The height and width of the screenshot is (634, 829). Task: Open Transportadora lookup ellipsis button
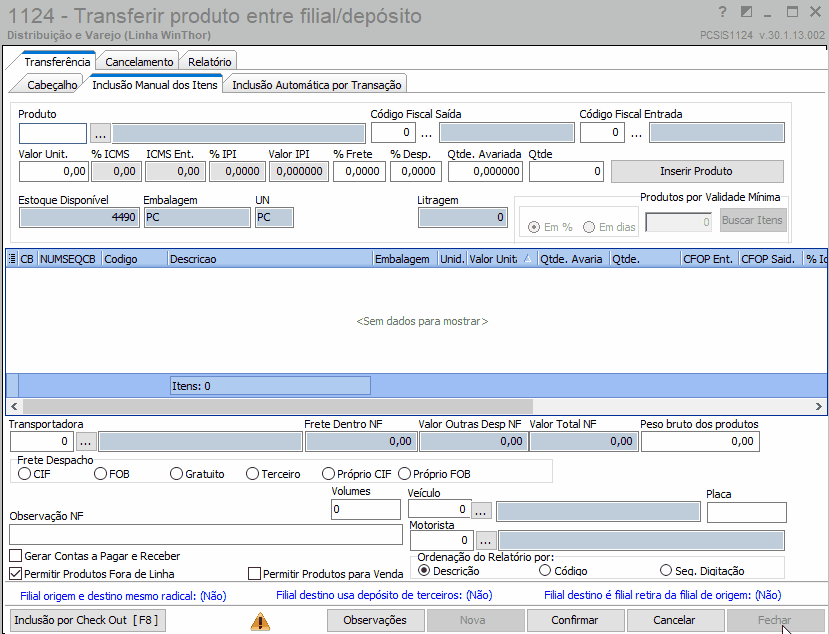pos(86,442)
